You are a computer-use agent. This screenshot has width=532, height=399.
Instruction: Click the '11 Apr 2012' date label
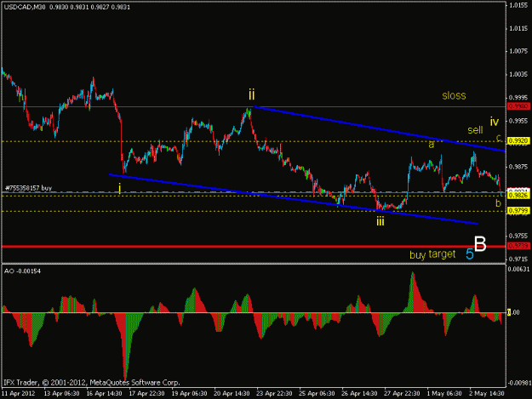pos(19,393)
